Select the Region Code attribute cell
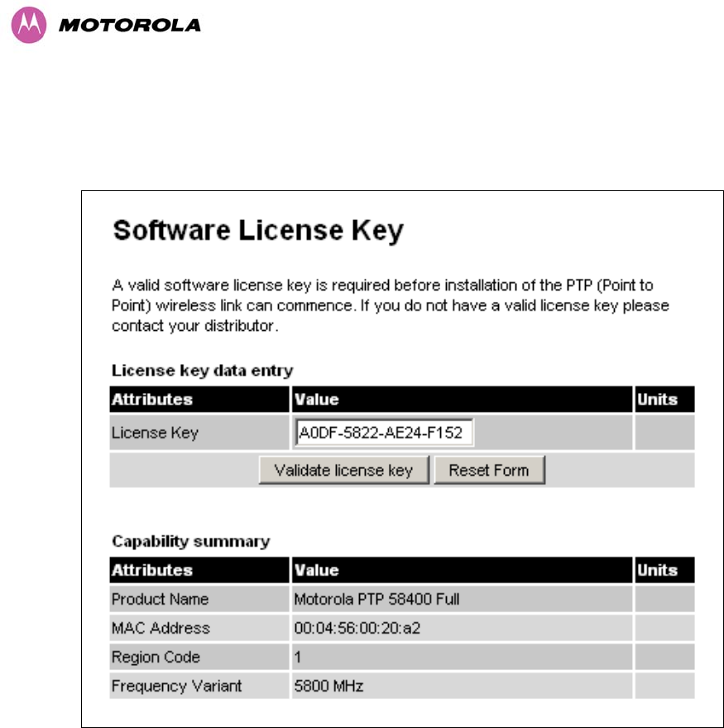The image size is (724, 728). coord(156,657)
